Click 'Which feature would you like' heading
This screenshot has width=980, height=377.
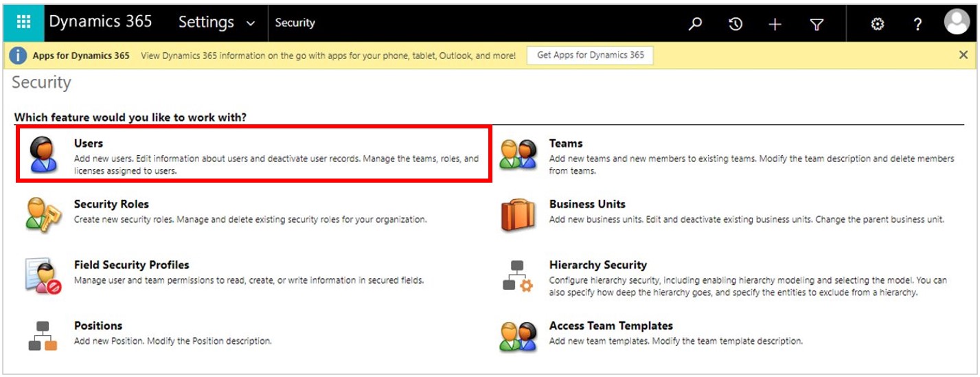(x=130, y=117)
